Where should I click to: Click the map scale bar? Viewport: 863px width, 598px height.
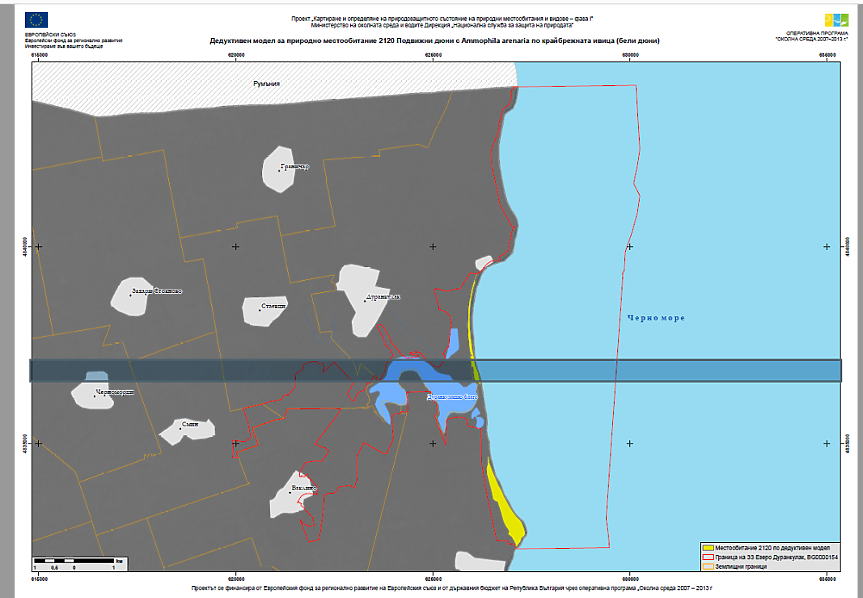click(77, 560)
